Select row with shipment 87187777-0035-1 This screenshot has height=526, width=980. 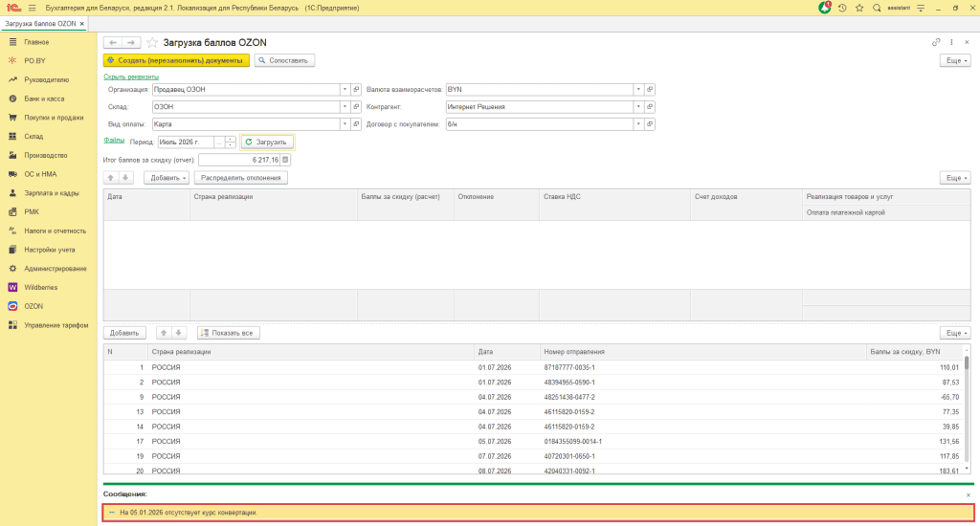(x=534, y=367)
